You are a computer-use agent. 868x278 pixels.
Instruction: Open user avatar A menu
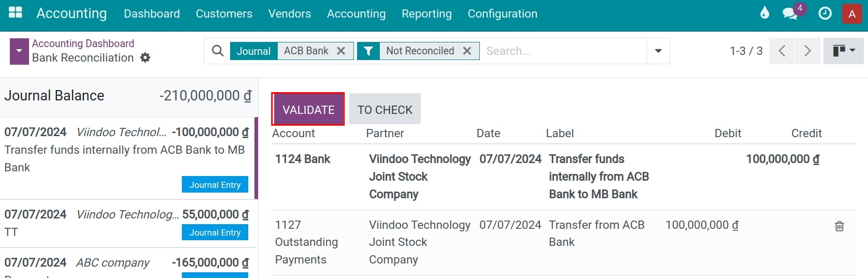pos(852,14)
